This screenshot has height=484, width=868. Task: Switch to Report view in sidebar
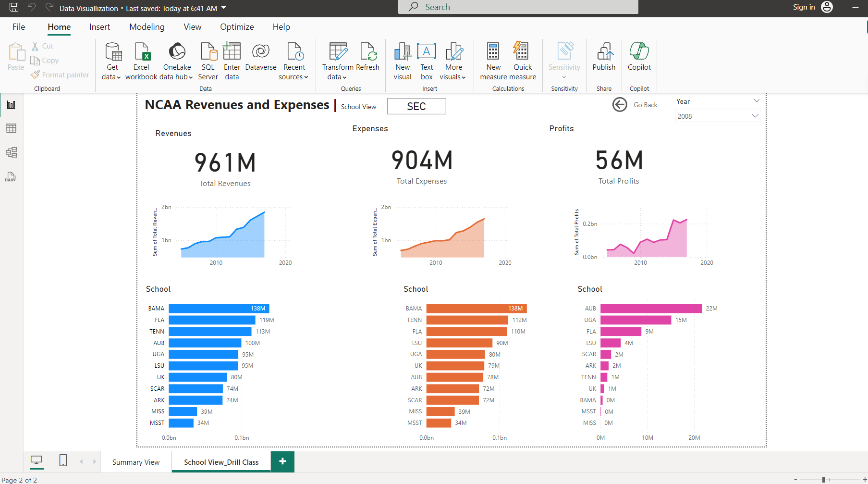pos(12,105)
